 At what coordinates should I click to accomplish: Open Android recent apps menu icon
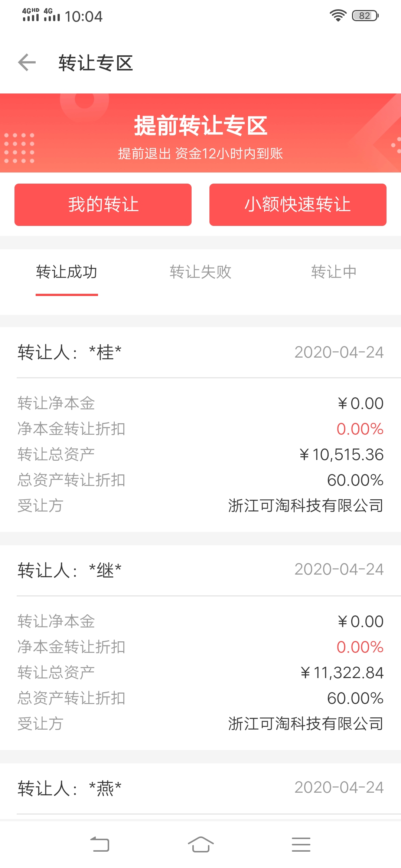tap(301, 844)
